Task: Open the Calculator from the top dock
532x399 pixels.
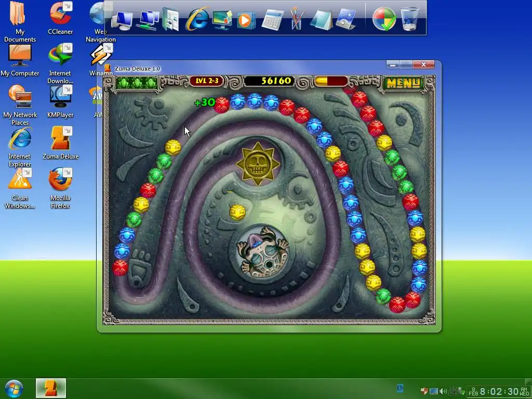Action: coord(272,20)
